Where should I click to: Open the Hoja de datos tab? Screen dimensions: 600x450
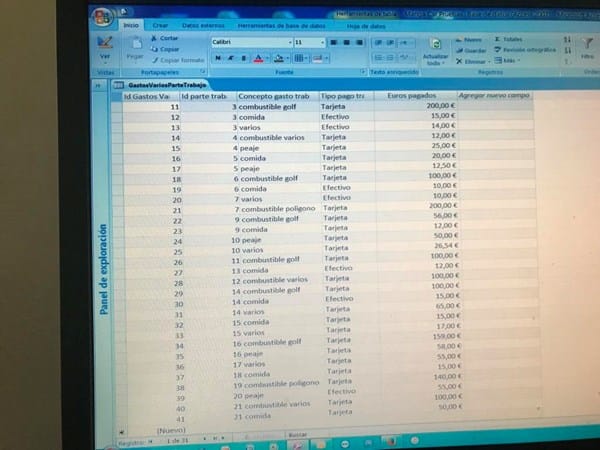(366, 26)
